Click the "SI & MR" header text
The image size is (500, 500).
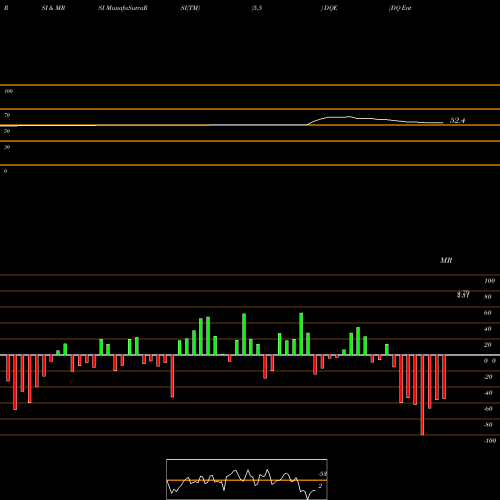click(x=53, y=8)
